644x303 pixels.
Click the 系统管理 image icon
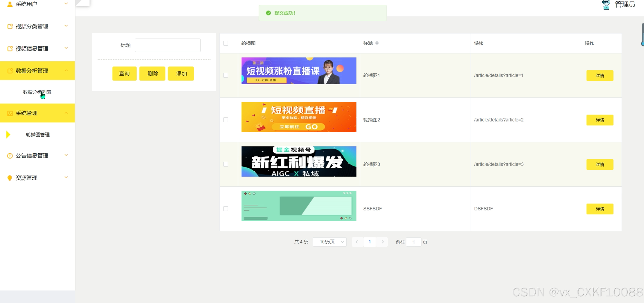pos(10,113)
